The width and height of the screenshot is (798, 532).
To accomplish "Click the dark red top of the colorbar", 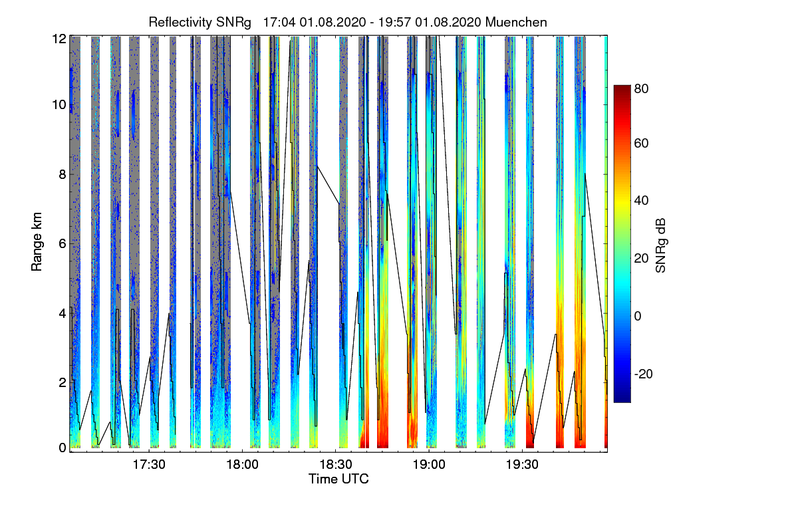I will pos(621,91).
